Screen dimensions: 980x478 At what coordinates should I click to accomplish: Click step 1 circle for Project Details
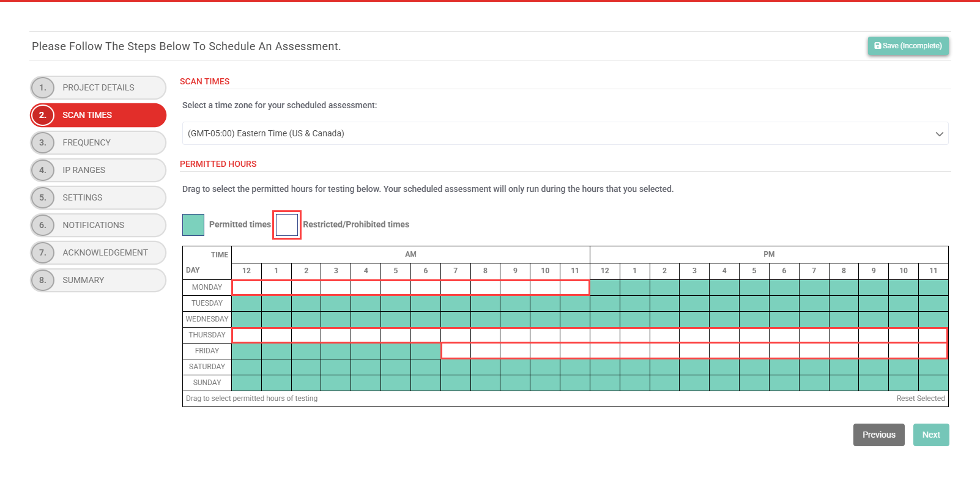click(x=43, y=87)
